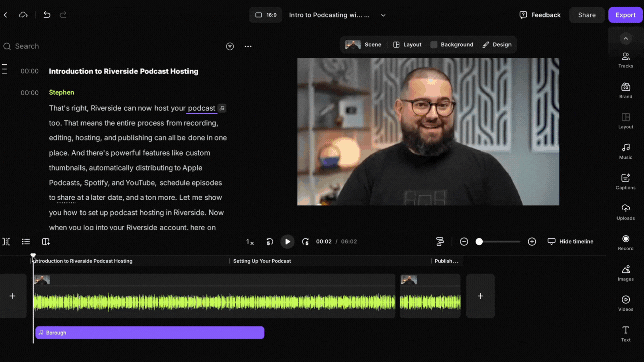Skip backward 5 seconds
Viewport: 644px width, 362px height.
coord(270,242)
